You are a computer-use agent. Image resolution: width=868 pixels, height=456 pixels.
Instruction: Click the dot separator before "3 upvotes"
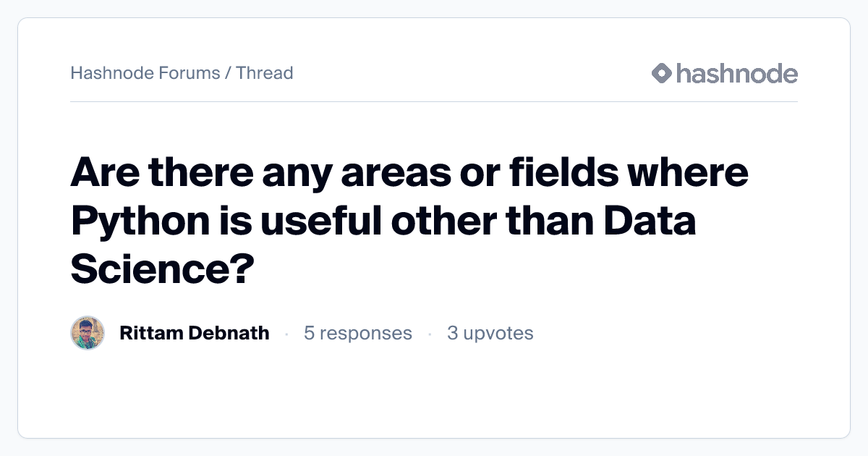(430, 334)
